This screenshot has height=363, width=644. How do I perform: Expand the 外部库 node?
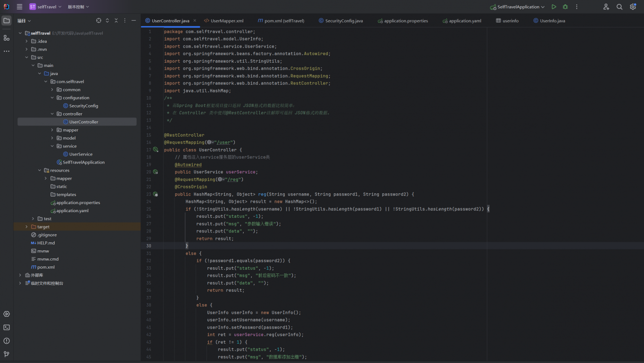(x=20, y=275)
